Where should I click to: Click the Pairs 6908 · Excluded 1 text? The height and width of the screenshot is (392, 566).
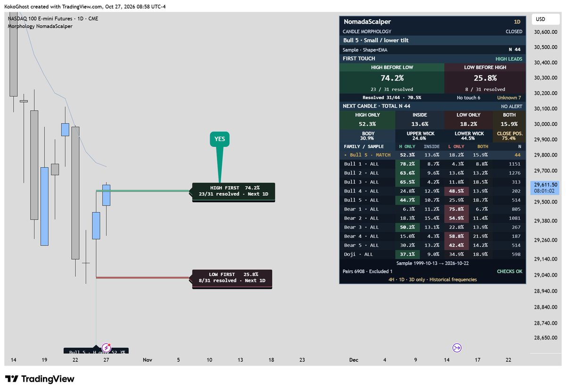coord(368,271)
